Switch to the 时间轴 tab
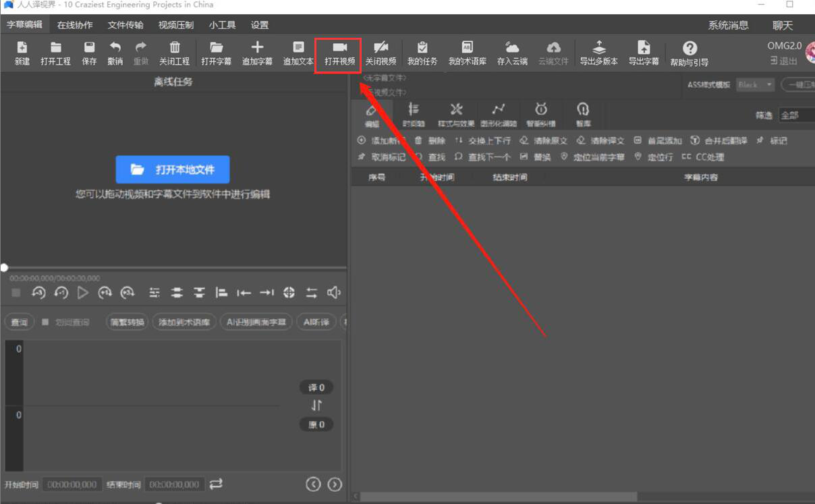This screenshot has width=815, height=504. (x=414, y=114)
